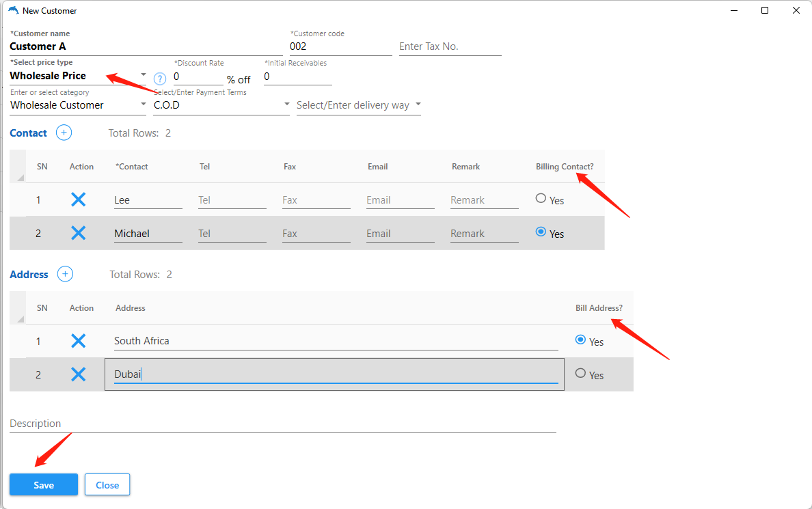The image size is (812, 509).
Task: Click the add Address plus icon
Action: coord(65,275)
